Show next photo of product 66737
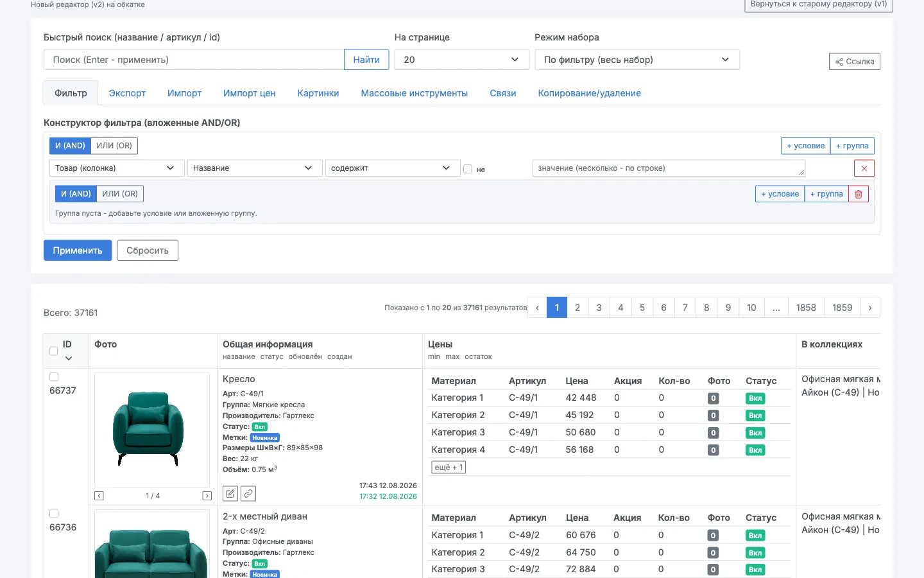The width and height of the screenshot is (924, 578). click(x=207, y=496)
